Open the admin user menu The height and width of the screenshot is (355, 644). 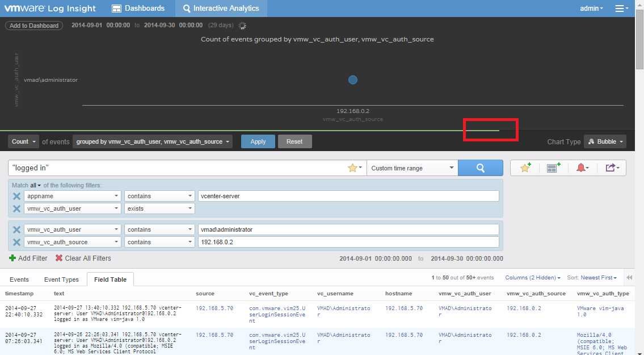coord(591,8)
